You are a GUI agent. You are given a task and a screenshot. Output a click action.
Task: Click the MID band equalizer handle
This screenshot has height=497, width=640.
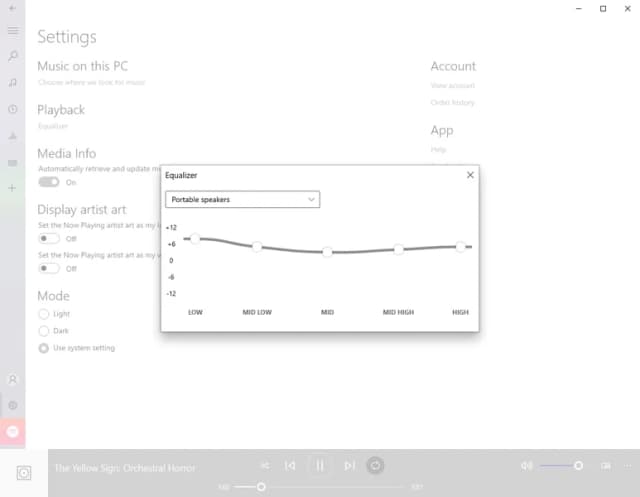click(x=327, y=252)
